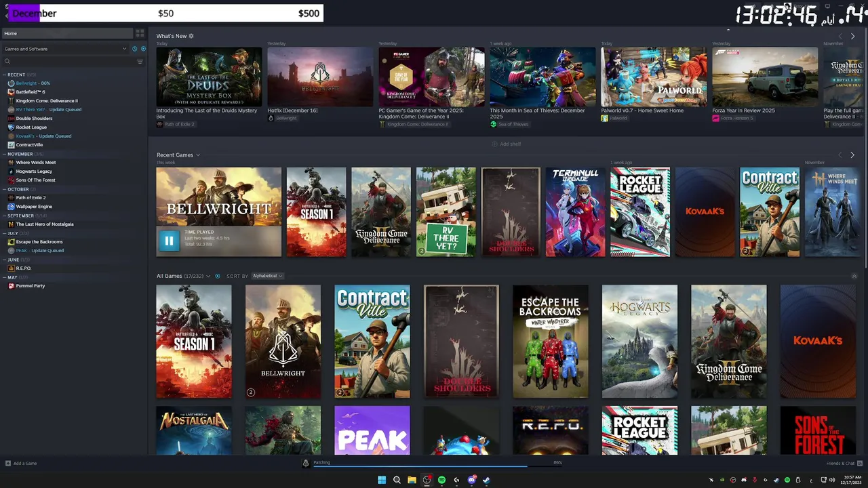Toggle the ready-to-play filter icon
The width and height of the screenshot is (868, 488).
143,49
